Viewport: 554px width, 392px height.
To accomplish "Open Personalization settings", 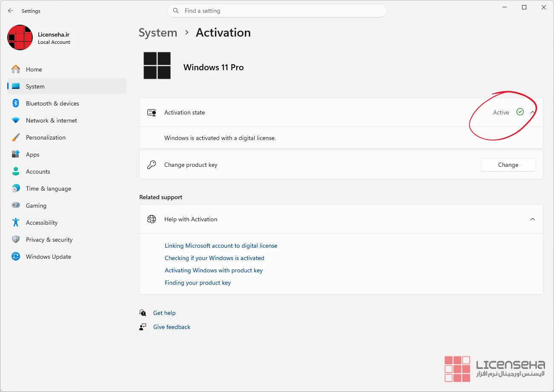I will pyautogui.click(x=67, y=137).
